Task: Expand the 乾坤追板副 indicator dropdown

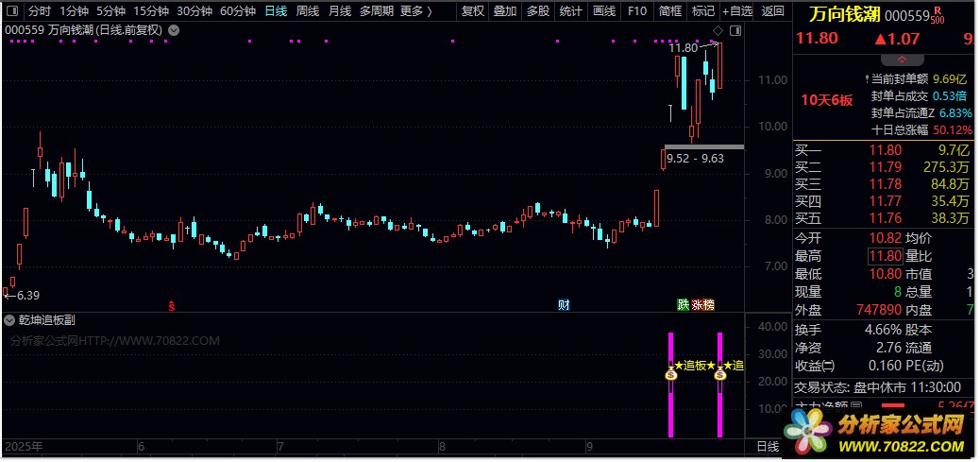Action: (x=9, y=320)
